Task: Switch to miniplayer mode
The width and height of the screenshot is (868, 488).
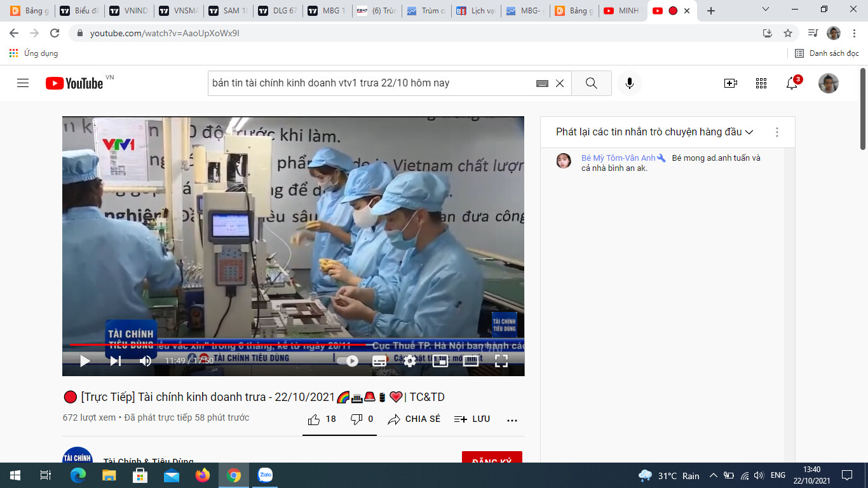Action: point(440,361)
